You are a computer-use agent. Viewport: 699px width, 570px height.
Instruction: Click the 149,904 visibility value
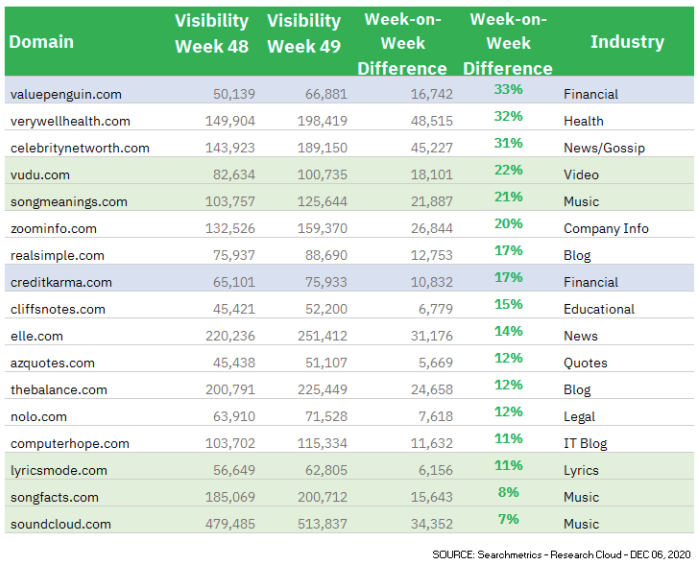[230, 121]
